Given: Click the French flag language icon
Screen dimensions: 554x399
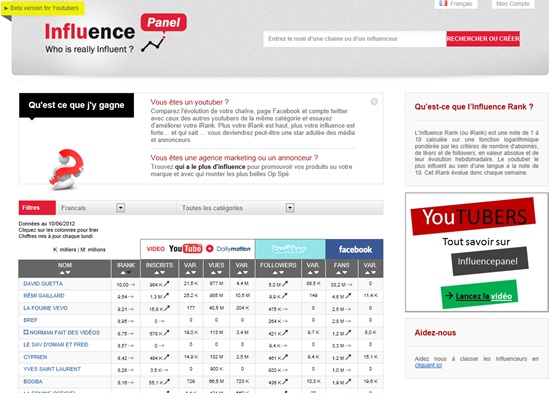Looking at the screenshot, I should pyautogui.click(x=443, y=4).
